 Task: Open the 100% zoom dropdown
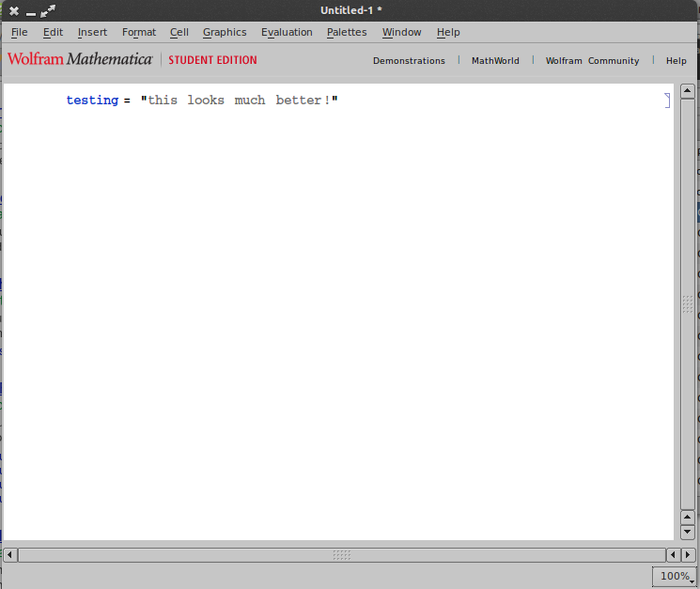675,576
